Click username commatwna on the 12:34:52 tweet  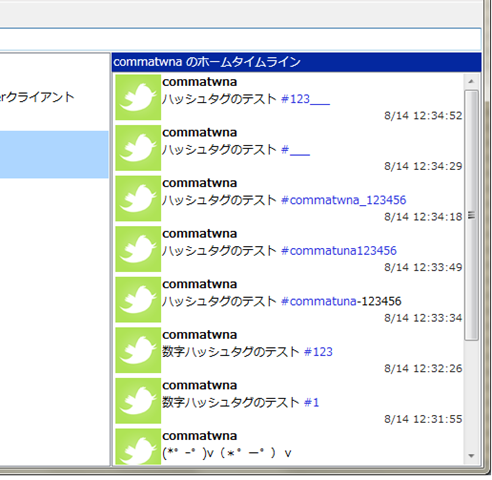[x=200, y=82]
